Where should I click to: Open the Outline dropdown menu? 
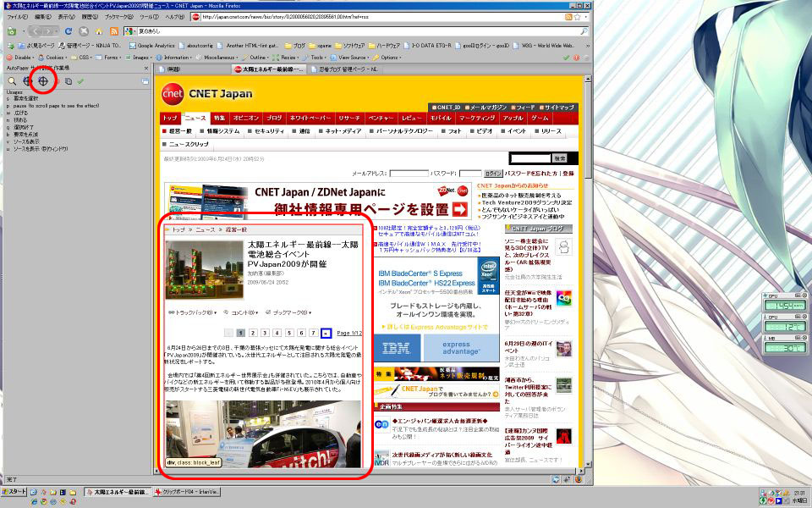[x=255, y=58]
